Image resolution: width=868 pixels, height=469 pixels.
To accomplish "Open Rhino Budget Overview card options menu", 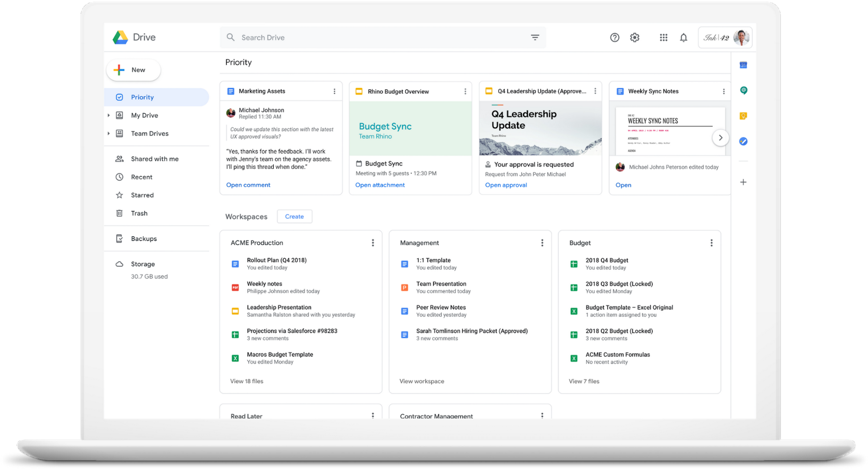I will [465, 92].
